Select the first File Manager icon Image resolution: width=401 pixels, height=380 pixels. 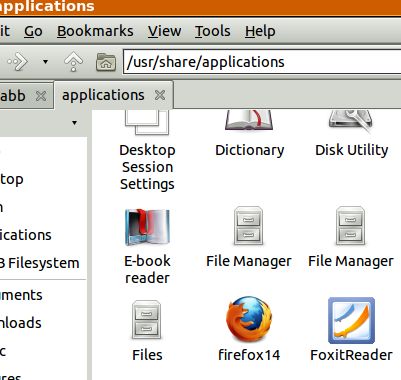click(x=249, y=226)
